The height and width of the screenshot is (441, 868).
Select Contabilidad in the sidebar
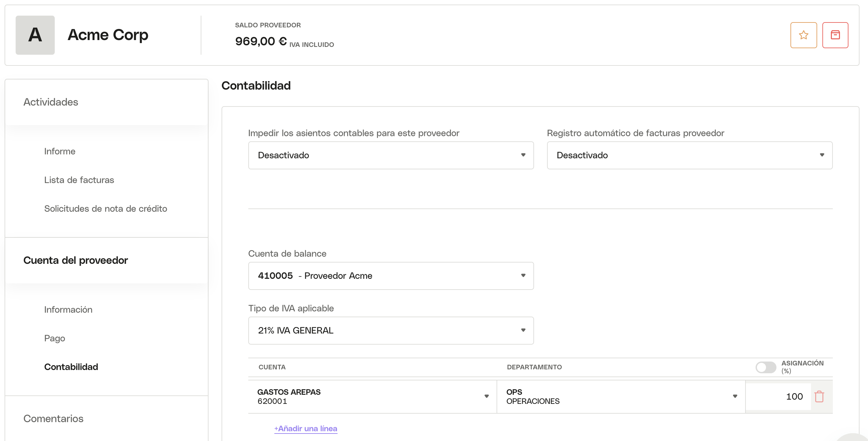pos(71,367)
